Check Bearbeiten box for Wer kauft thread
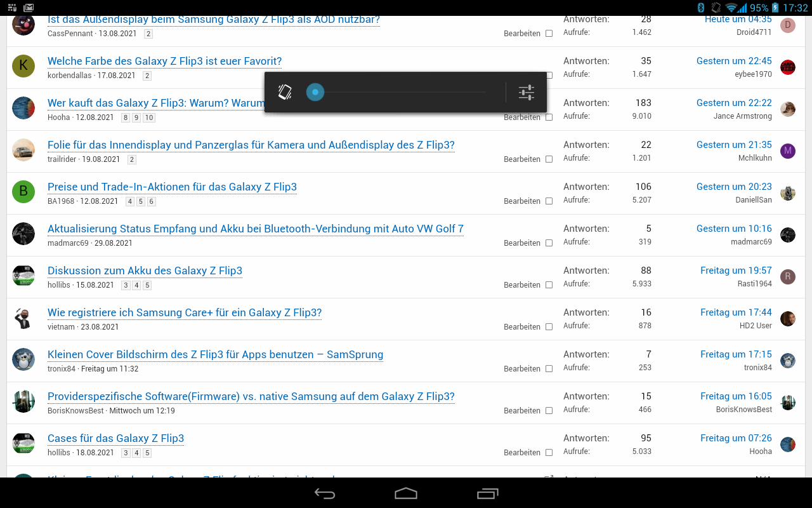Screen dimensions: 812x508 coord(549,117)
